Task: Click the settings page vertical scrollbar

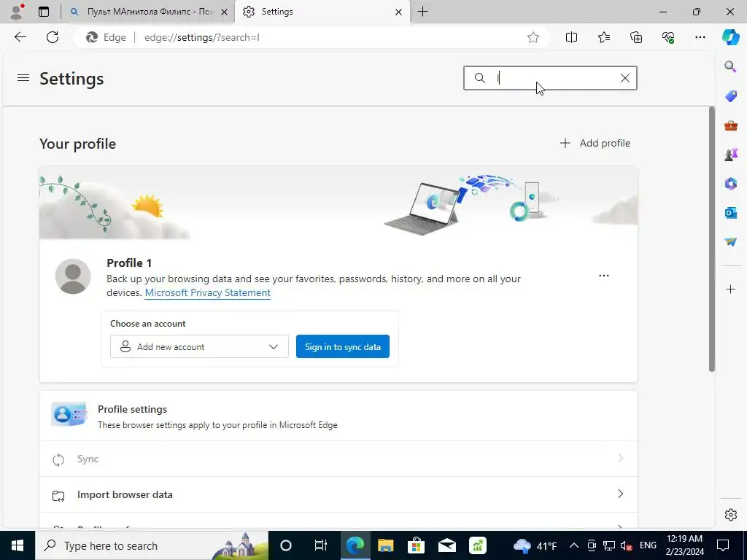Action: click(x=712, y=239)
